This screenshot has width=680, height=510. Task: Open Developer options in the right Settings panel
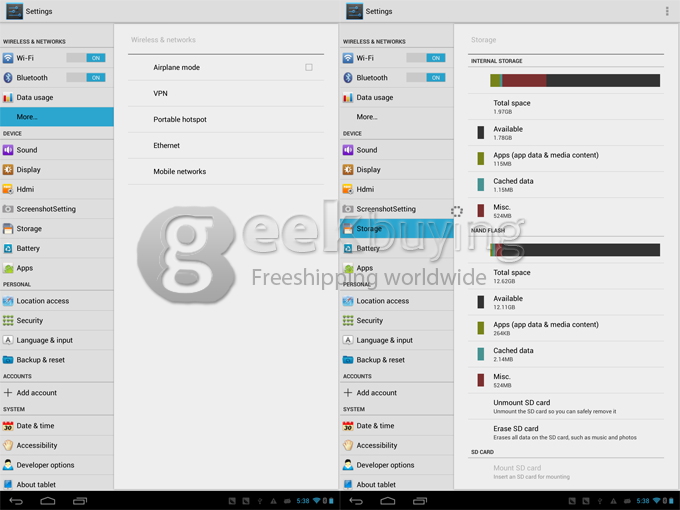tap(397, 465)
